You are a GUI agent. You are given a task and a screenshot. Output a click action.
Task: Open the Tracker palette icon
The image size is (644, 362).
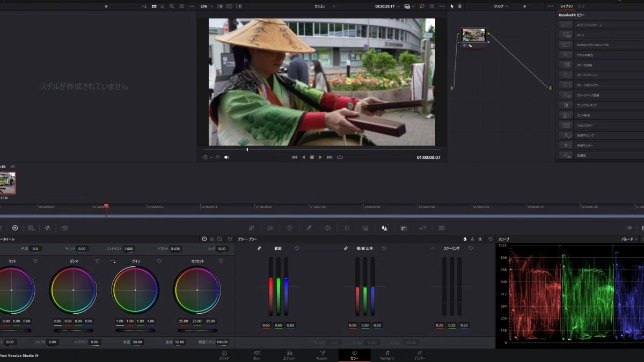point(347,228)
